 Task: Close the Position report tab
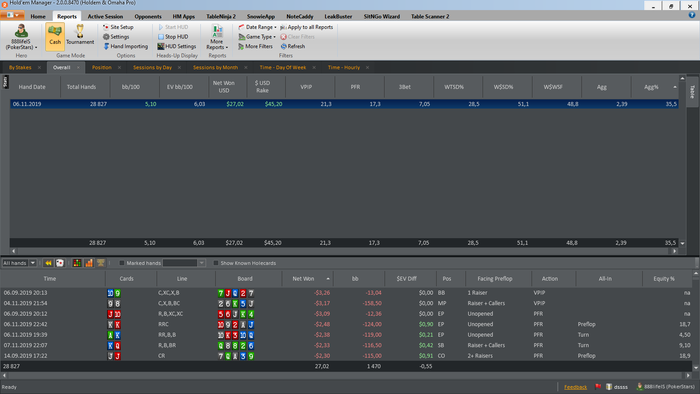coord(119,67)
